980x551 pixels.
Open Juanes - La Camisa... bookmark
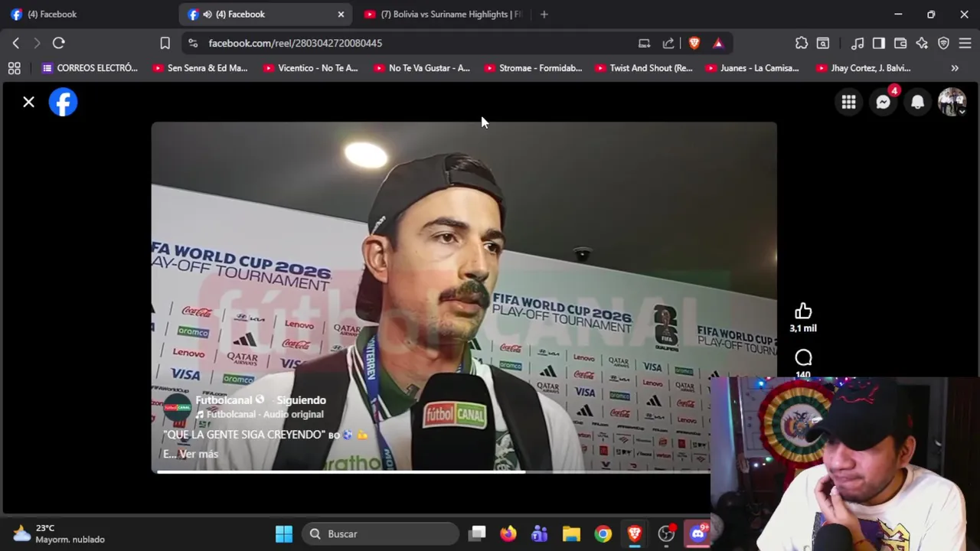pyautogui.click(x=752, y=68)
